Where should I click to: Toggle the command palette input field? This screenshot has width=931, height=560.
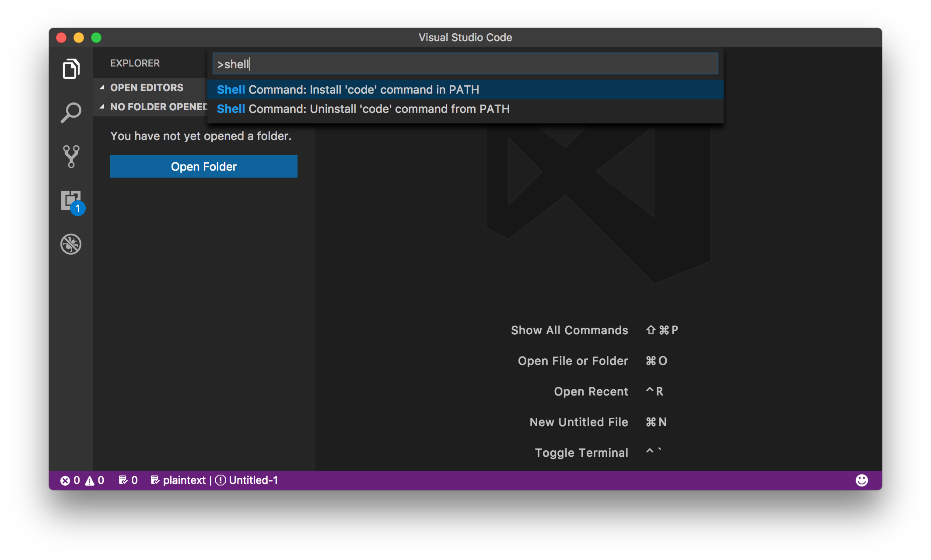point(463,64)
